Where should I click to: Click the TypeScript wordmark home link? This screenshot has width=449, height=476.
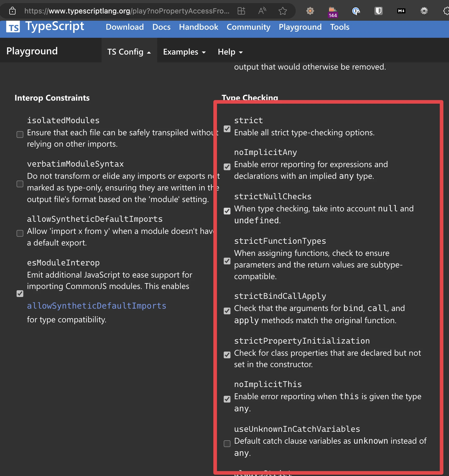tap(55, 26)
